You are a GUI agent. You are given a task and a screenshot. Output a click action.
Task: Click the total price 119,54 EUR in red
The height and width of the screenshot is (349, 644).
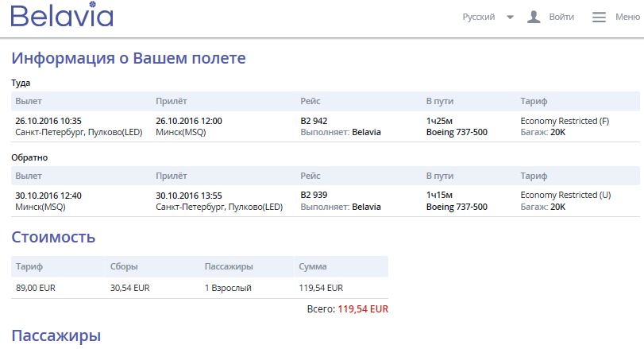click(363, 309)
